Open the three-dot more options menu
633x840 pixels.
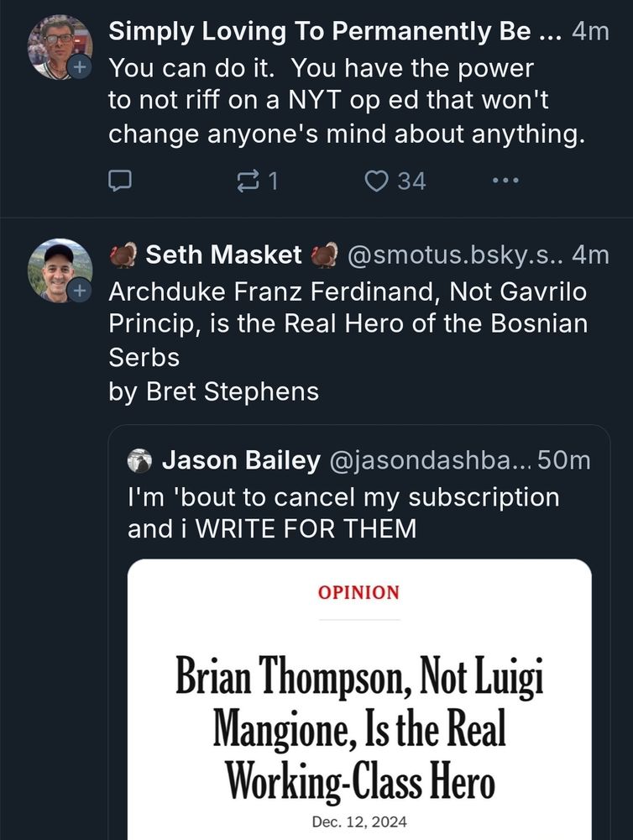coord(506,180)
